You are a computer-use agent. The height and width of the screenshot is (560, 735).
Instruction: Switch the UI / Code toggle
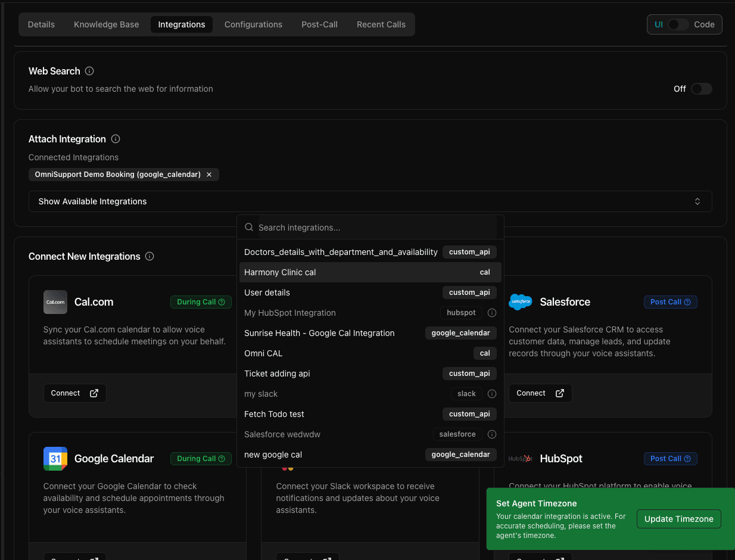pyautogui.click(x=678, y=24)
